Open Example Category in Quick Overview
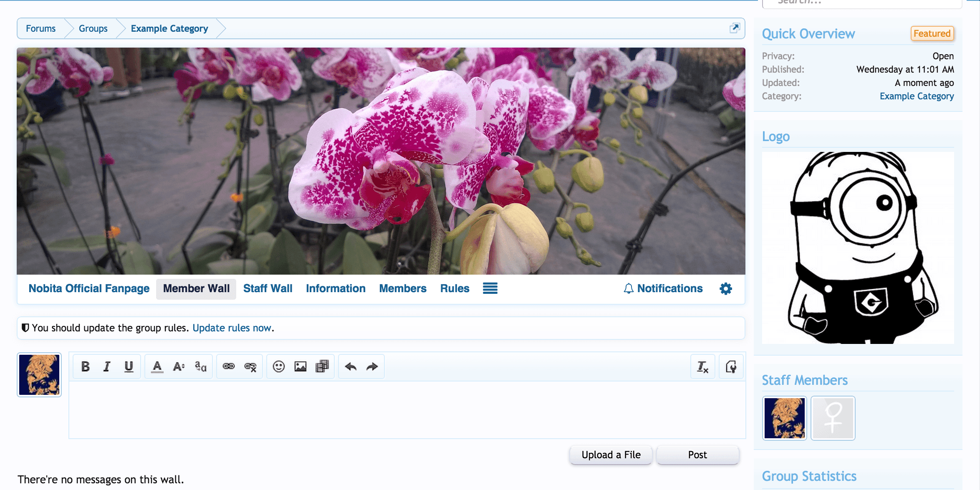980x490 pixels. pyautogui.click(x=917, y=96)
